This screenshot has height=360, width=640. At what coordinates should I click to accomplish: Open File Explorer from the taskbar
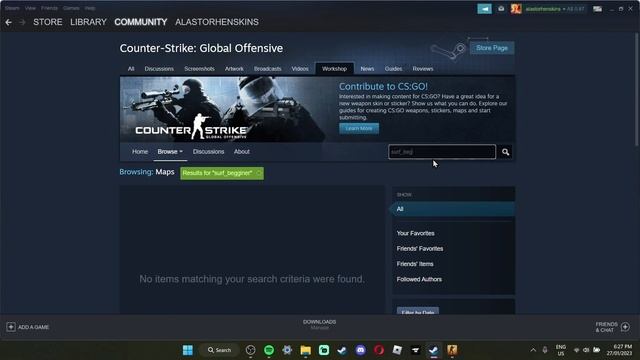305,350
